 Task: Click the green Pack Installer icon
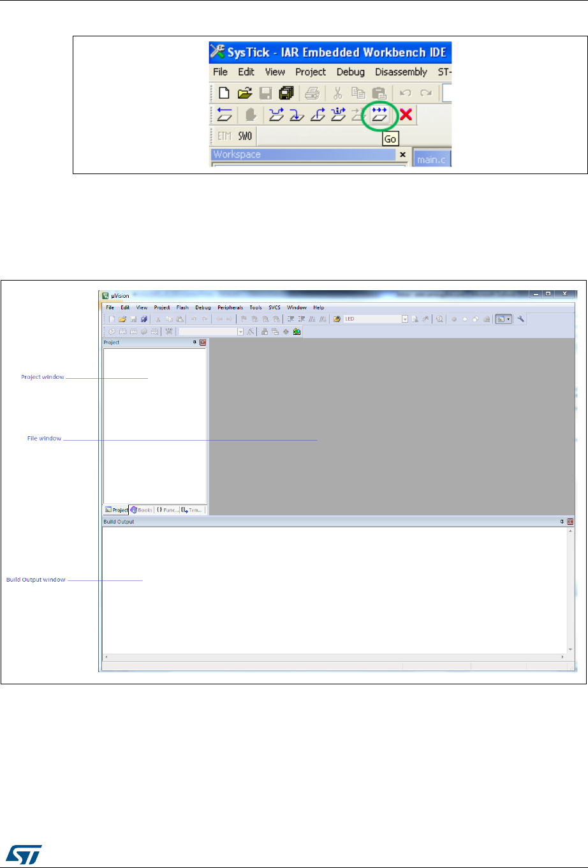pyautogui.click(x=297, y=332)
